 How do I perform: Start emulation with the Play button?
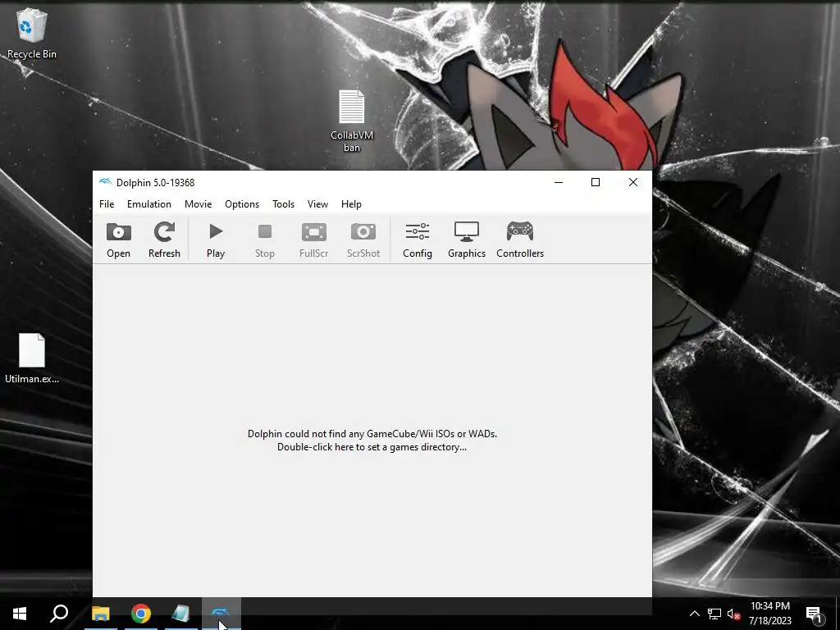point(216,240)
